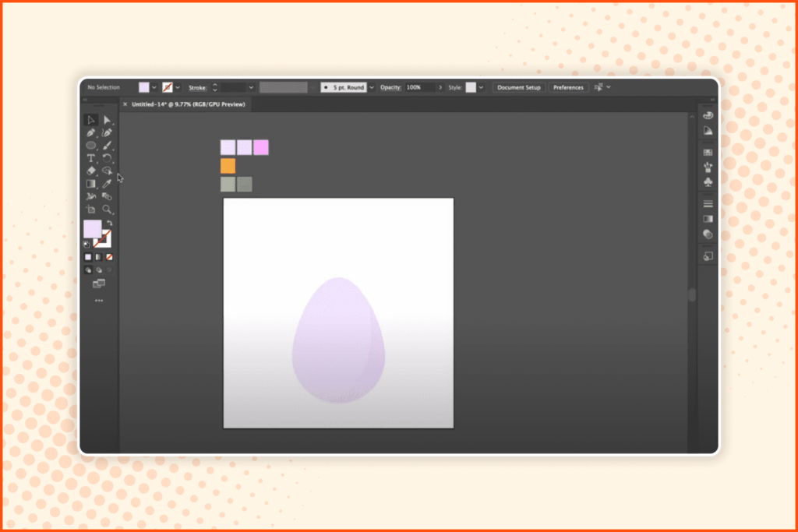Open fill color dropdown in control bar
Image resolution: width=798 pixels, height=532 pixels.
tap(154, 87)
